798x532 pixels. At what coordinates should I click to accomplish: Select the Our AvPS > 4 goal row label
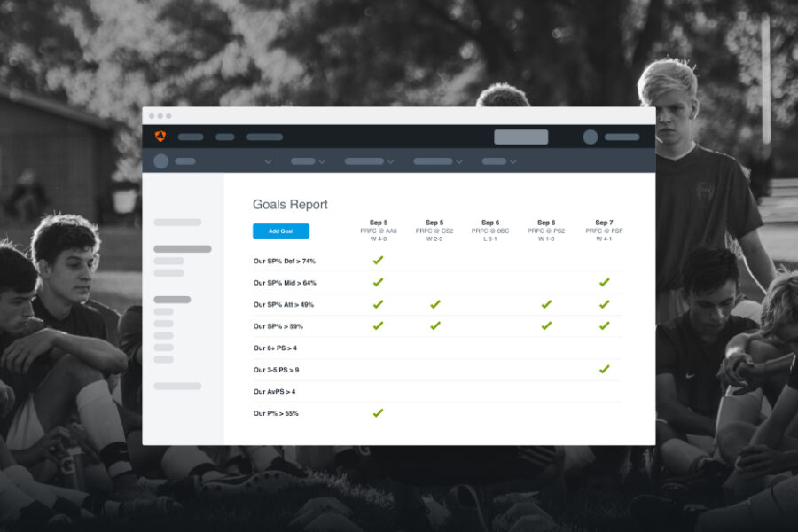coord(275,391)
